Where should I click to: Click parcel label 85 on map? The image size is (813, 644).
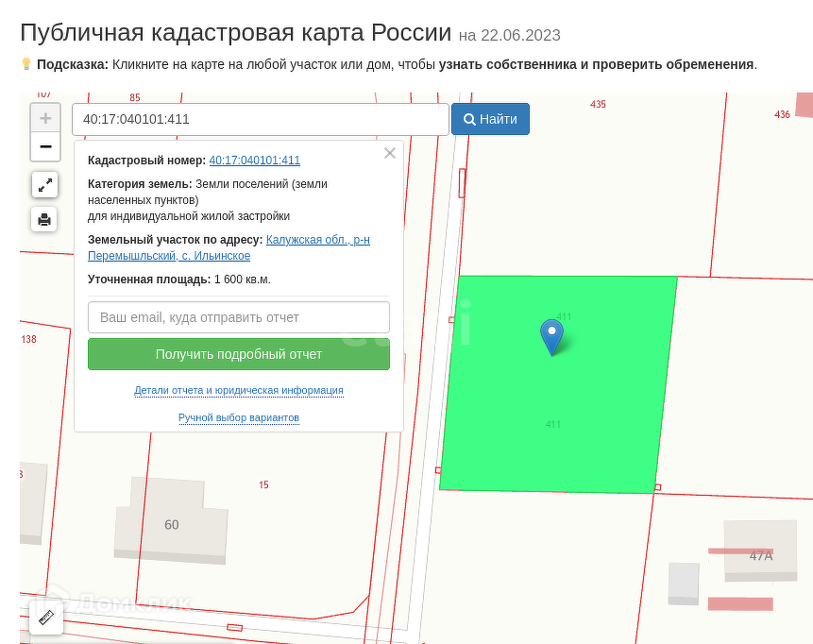point(135,97)
